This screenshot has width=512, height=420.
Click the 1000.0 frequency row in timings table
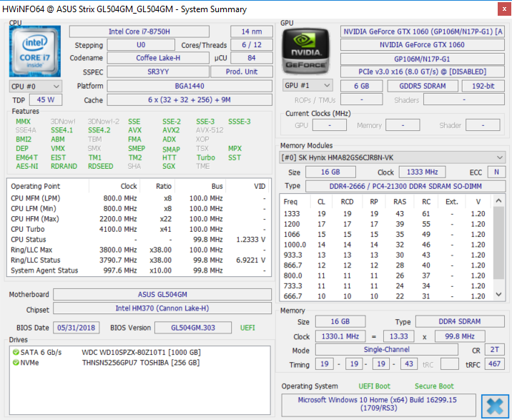tap(386, 245)
